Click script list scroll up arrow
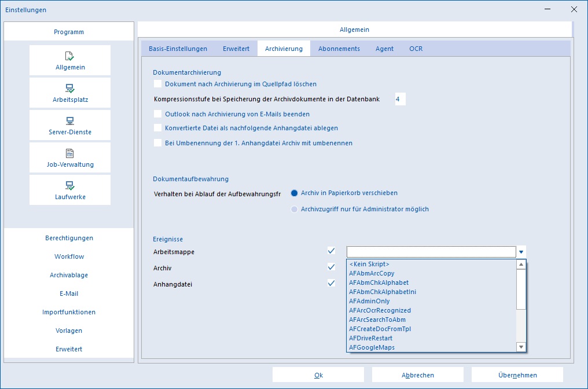 coord(521,265)
